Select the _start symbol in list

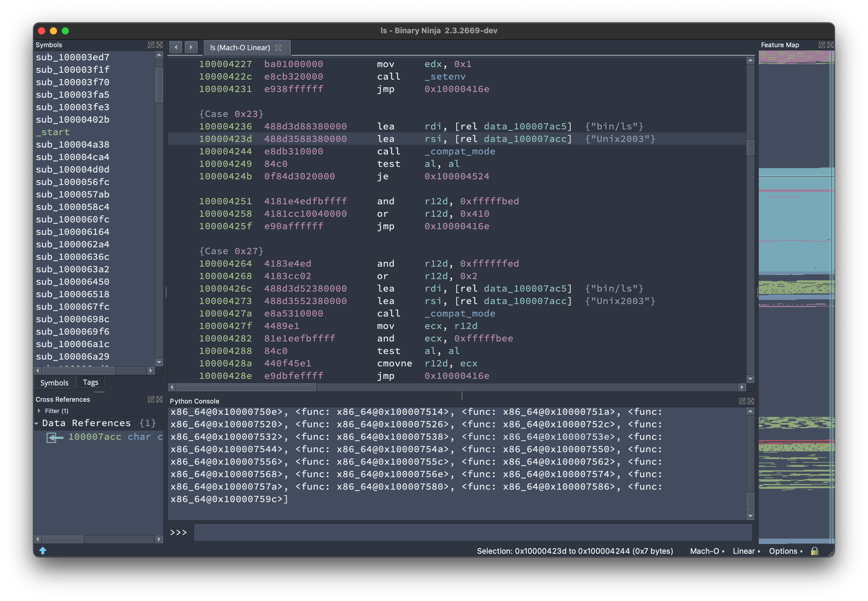(x=53, y=132)
